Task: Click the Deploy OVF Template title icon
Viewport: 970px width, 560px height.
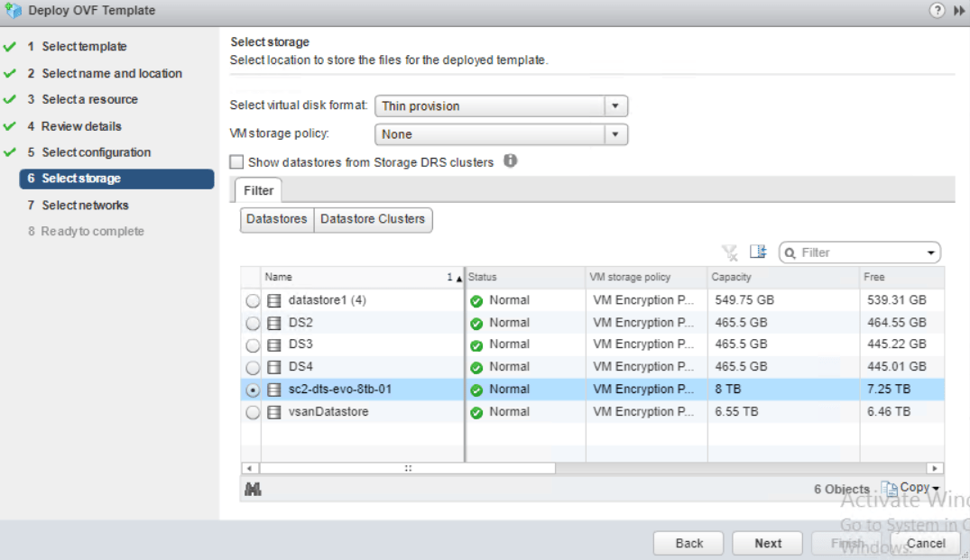Action: coord(13,11)
